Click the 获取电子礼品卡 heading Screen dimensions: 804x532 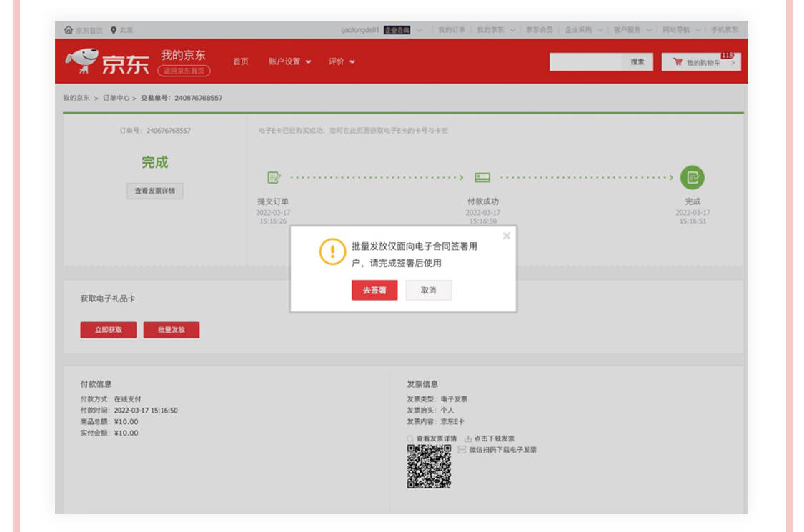(x=108, y=298)
